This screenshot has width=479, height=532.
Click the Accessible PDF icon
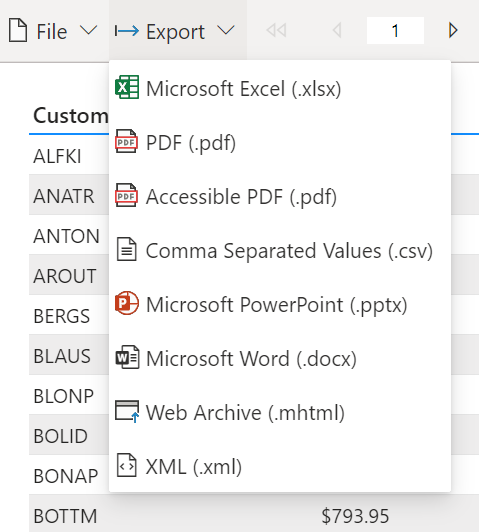(x=126, y=195)
